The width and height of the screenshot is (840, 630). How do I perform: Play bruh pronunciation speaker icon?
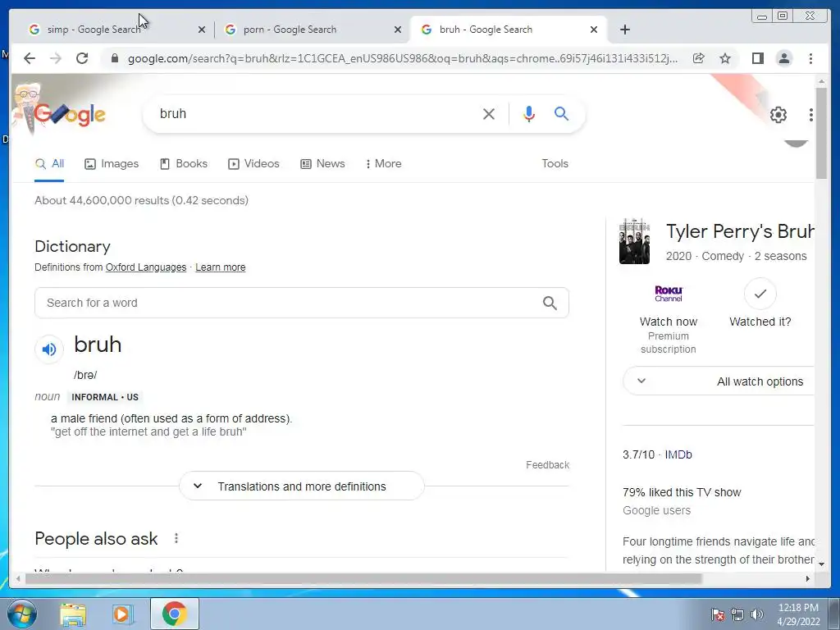coord(49,349)
